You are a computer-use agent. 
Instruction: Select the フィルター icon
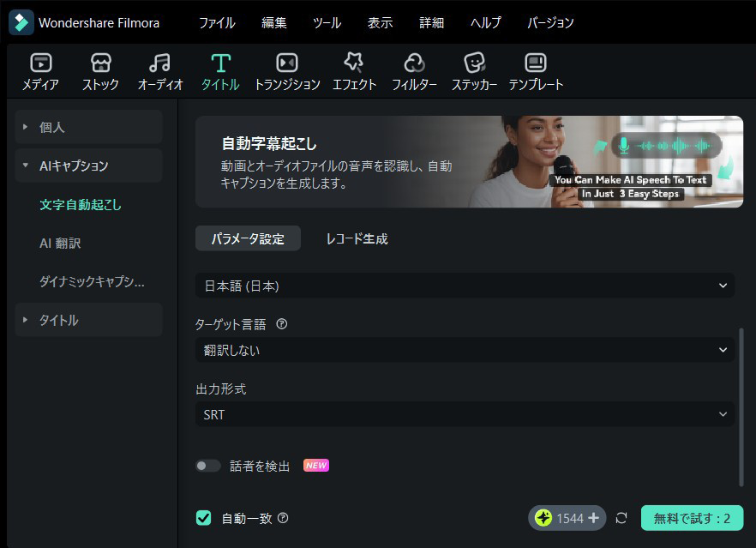point(414,70)
